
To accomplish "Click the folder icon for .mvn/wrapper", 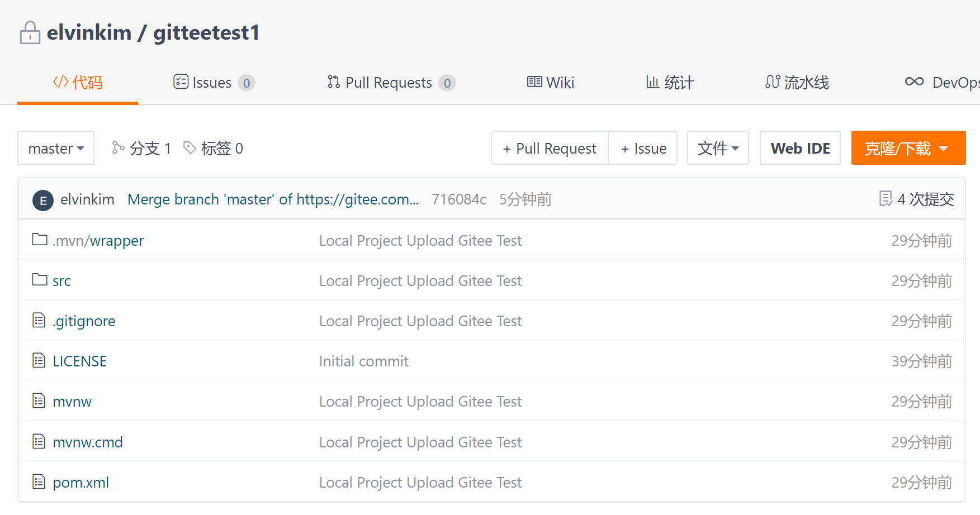I will 40,240.
